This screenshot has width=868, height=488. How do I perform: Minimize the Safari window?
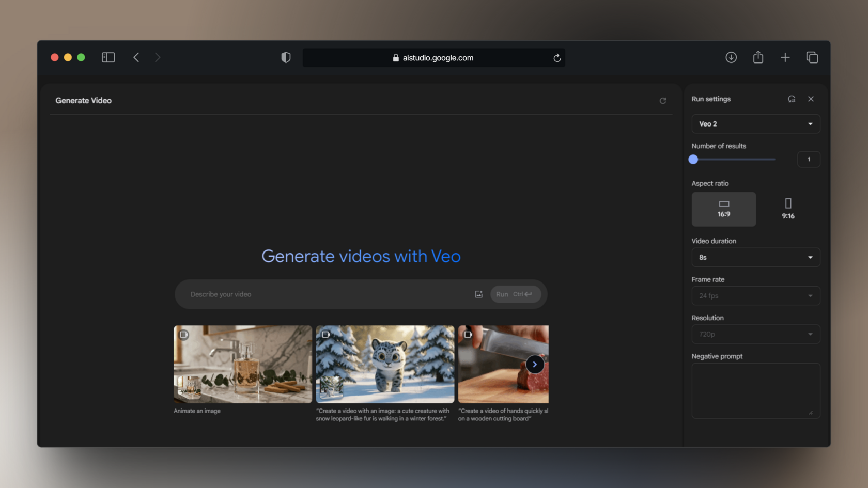(68, 57)
